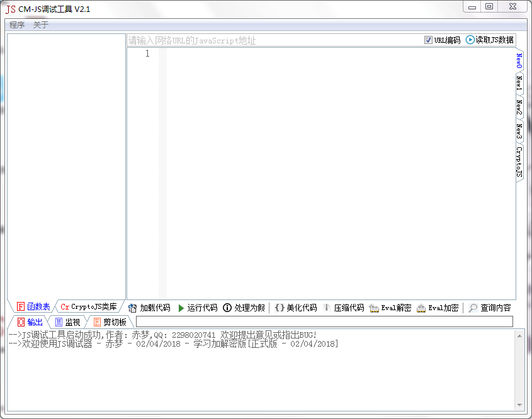The image size is (532, 419).
Task: Click the 查询内容 magnifier icon
Action: click(x=473, y=308)
